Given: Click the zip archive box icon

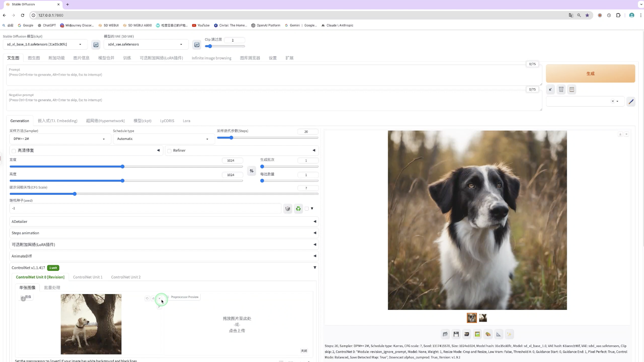Looking at the screenshot, I should click(466, 334).
